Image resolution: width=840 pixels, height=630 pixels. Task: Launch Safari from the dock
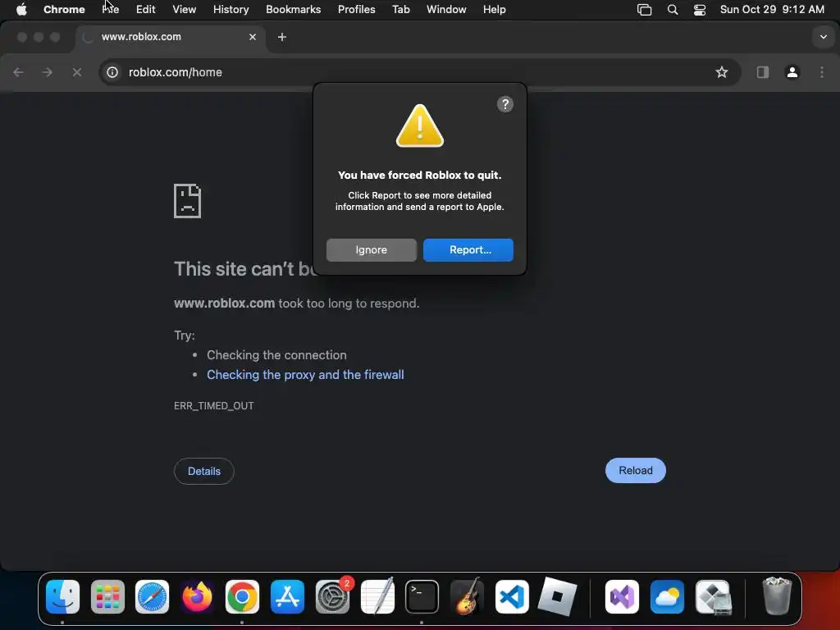152,596
